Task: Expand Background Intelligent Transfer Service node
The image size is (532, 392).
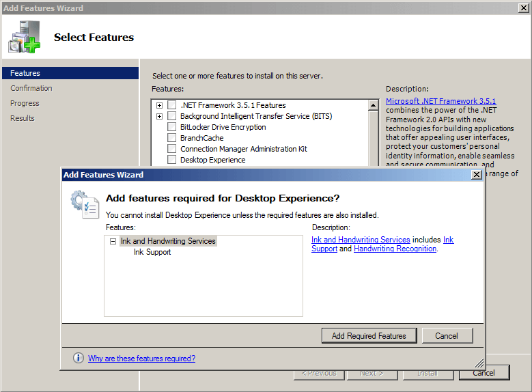Action: point(159,116)
